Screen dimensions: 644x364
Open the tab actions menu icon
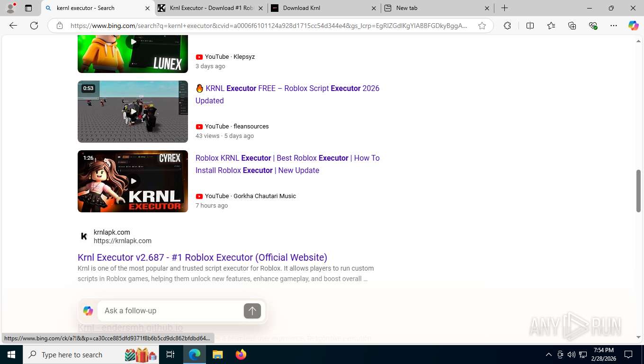[x=28, y=8]
